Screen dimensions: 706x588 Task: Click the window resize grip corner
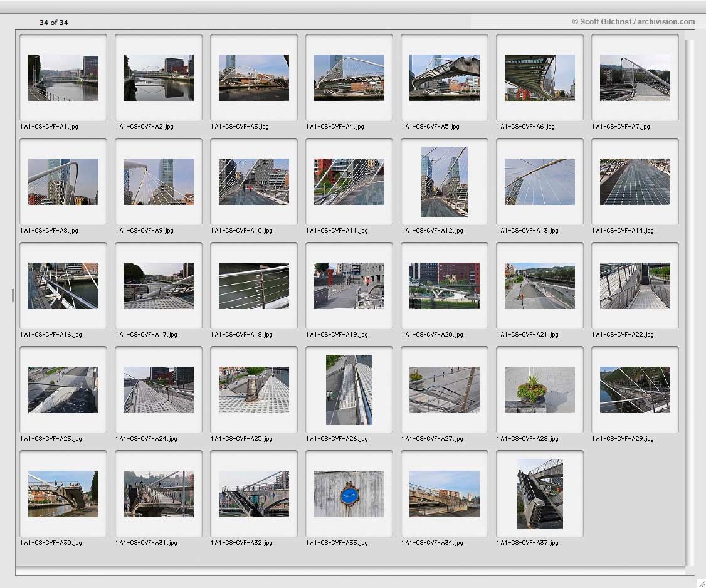click(700, 582)
